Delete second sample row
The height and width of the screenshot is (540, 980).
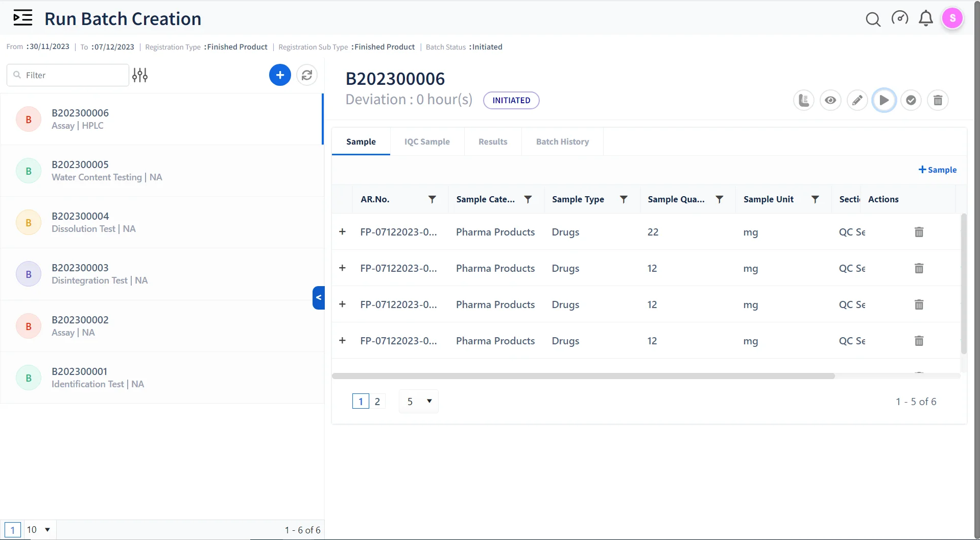click(x=919, y=268)
